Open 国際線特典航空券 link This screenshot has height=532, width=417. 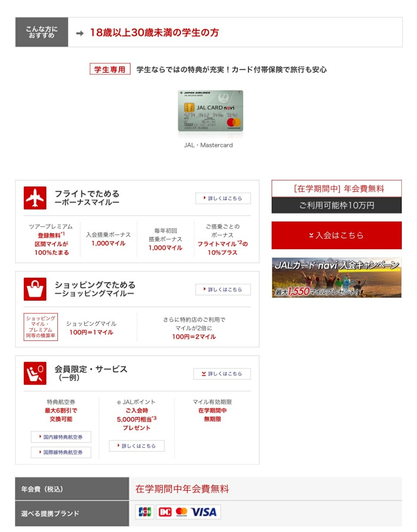[x=61, y=452]
